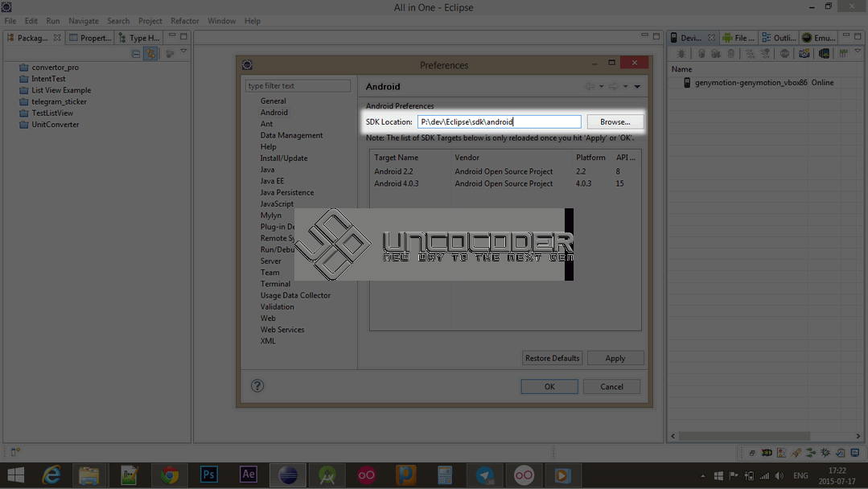Click the Start Method Profiling icon

(764, 54)
